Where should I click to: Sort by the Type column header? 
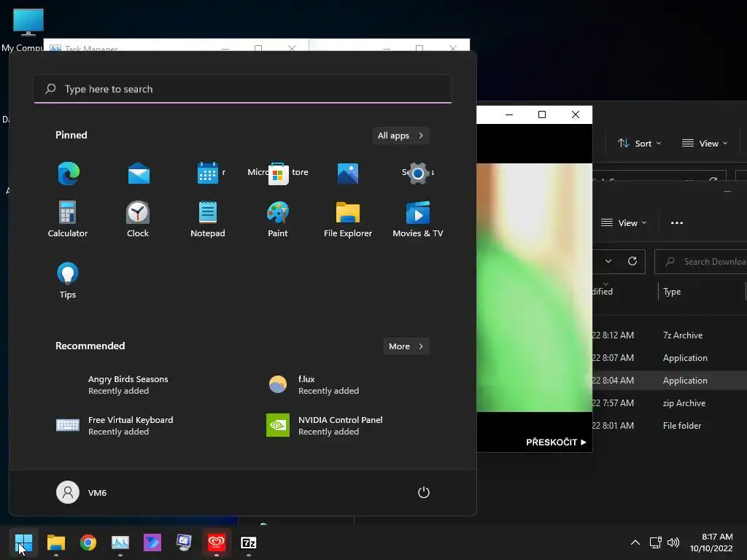click(672, 292)
